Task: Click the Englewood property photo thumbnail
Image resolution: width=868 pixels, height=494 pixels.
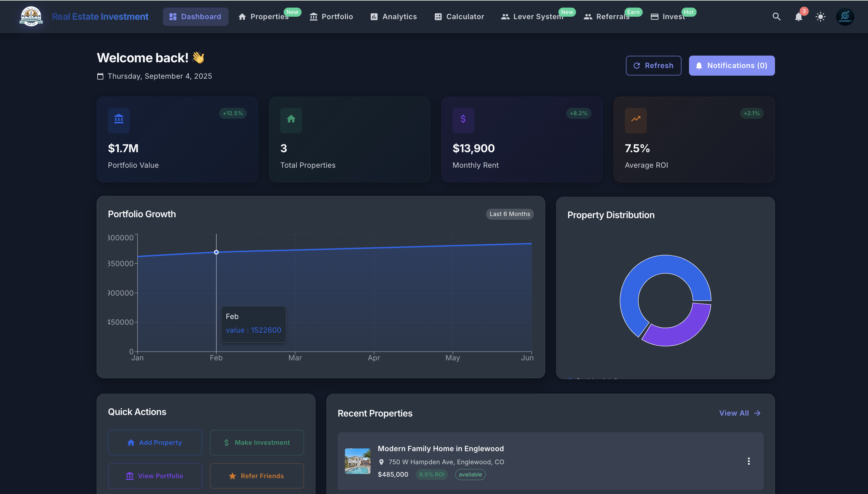Action: point(357,461)
